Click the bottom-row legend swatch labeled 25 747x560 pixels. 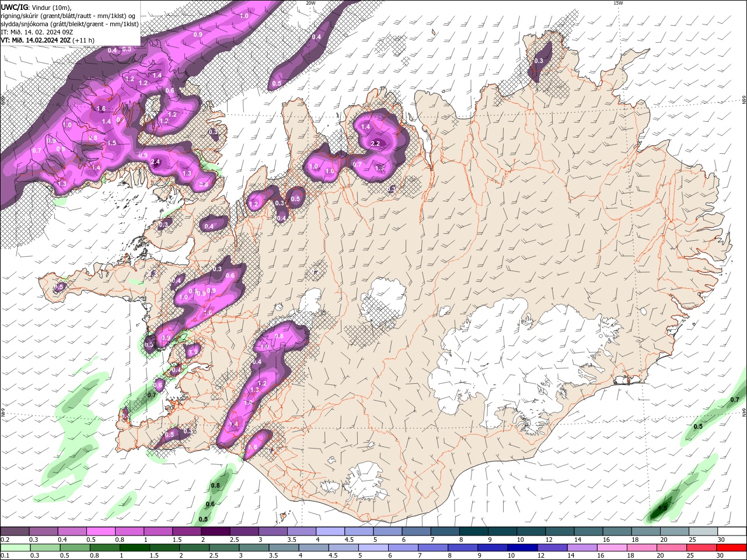coord(701,548)
